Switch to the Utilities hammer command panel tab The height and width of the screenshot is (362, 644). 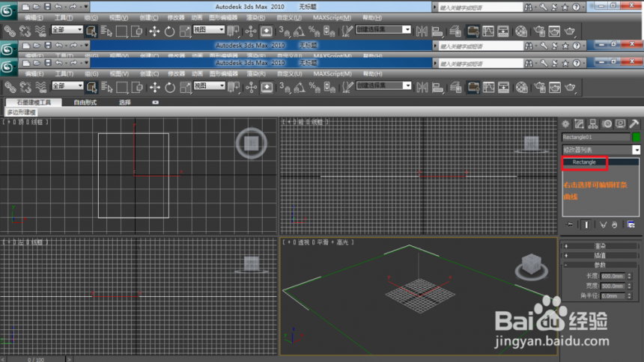click(x=634, y=123)
